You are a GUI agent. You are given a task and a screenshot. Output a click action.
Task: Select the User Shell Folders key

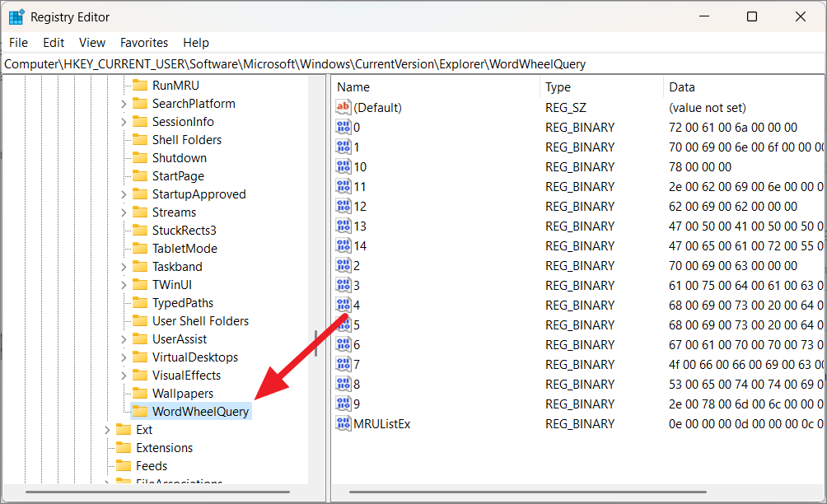tap(200, 321)
